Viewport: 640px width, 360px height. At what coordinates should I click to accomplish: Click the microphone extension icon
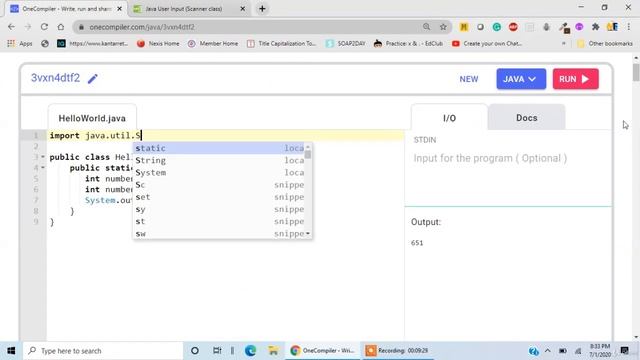[547, 27]
